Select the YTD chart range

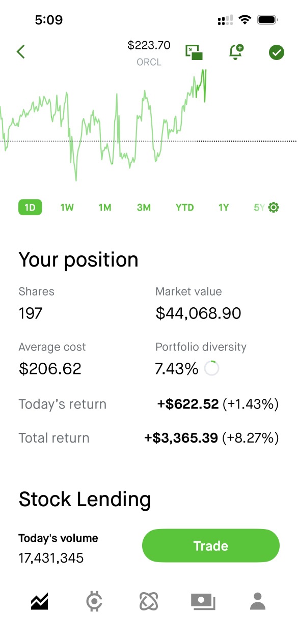tap(184, 208)
